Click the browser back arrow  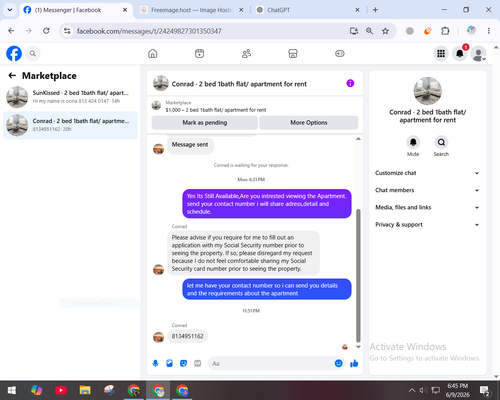pos(11,31)
